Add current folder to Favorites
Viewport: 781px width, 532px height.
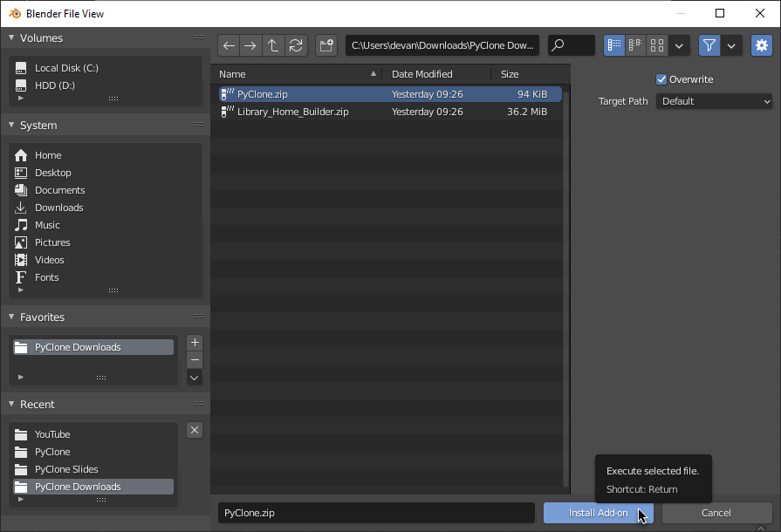pyautogui.click(x=195, y=343)
